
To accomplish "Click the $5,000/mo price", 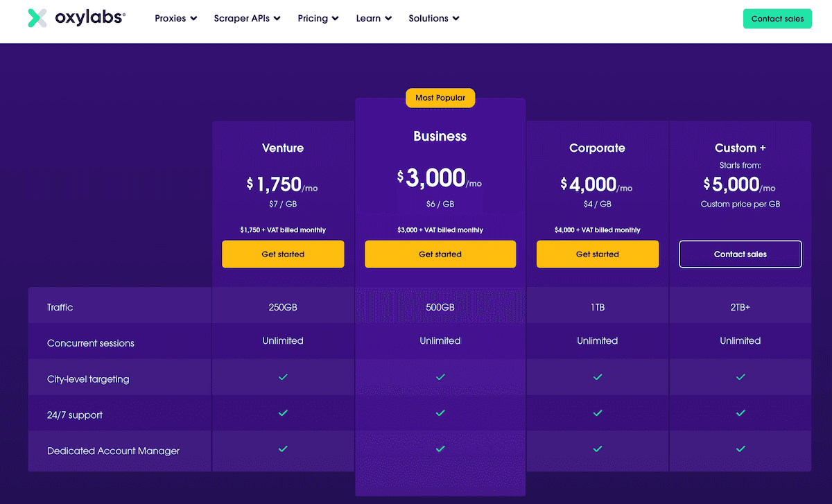I will [x=740, y=184].
